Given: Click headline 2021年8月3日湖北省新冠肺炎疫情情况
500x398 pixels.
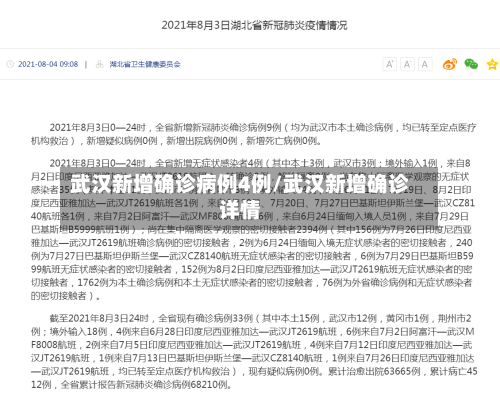Looking at the screenshot, I should 254,25.
